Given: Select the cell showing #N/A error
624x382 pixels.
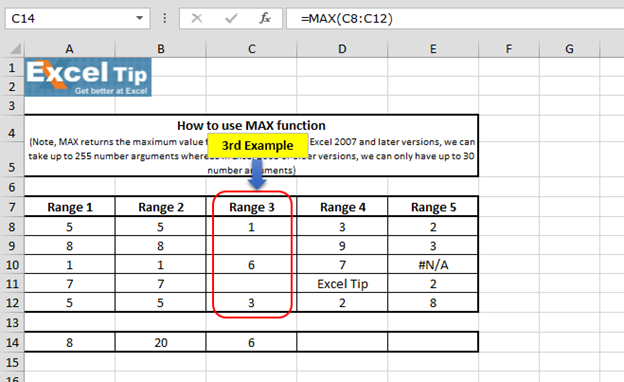Looking at the screenshot, I should 433,265.
